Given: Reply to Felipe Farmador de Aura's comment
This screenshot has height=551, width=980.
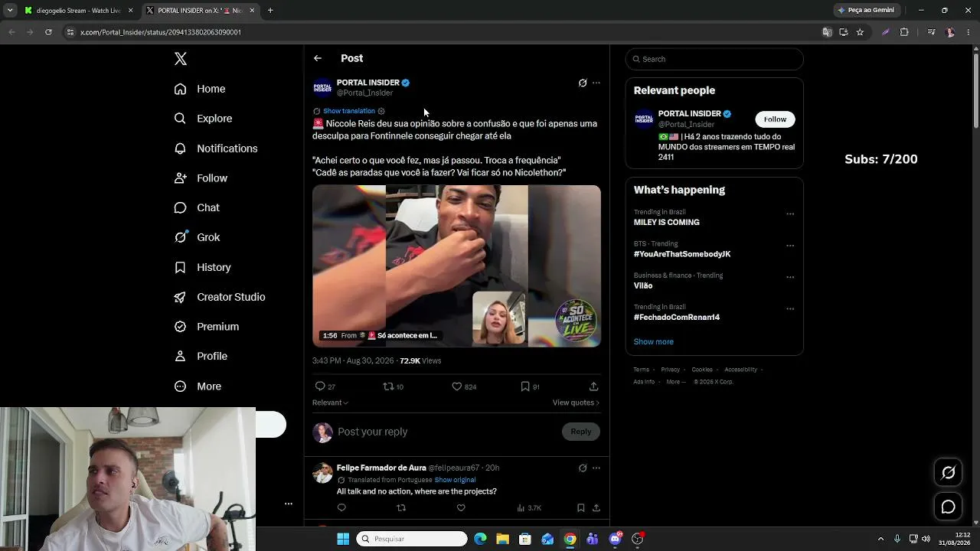Looking at the screenshot, I should click(341, 507).
